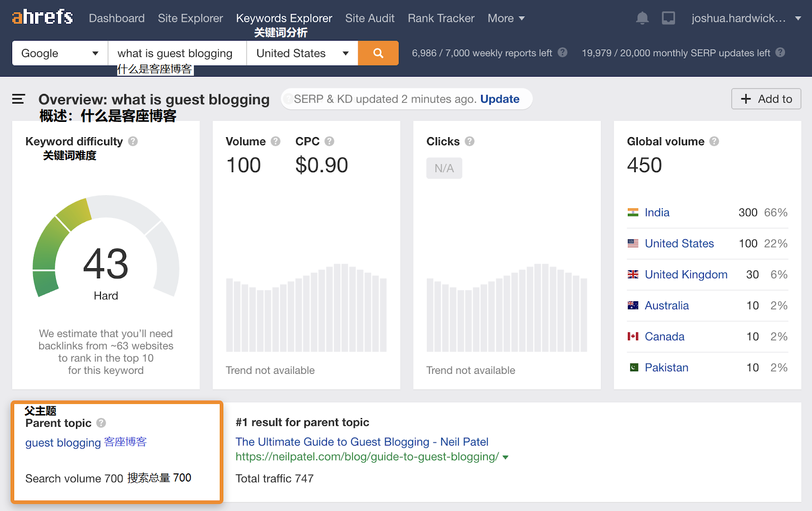The image size is (812, 511).
Task: Go to the Site Explorer tab
Action: [190, 18]
